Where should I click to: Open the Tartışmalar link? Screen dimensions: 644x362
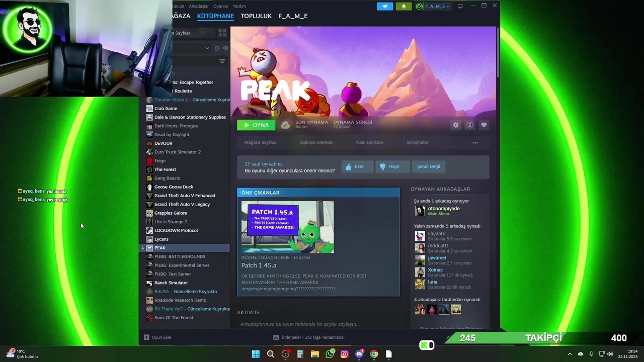[x=417, y=142]
